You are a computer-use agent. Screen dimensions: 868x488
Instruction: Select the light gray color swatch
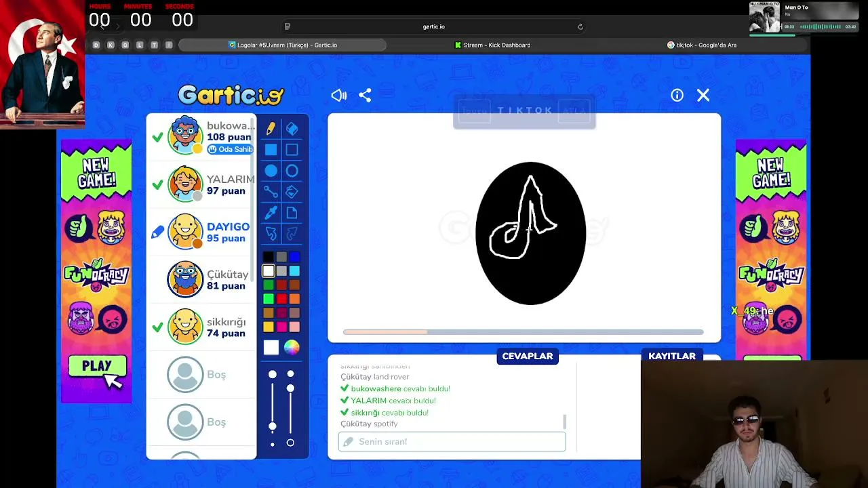281,271
